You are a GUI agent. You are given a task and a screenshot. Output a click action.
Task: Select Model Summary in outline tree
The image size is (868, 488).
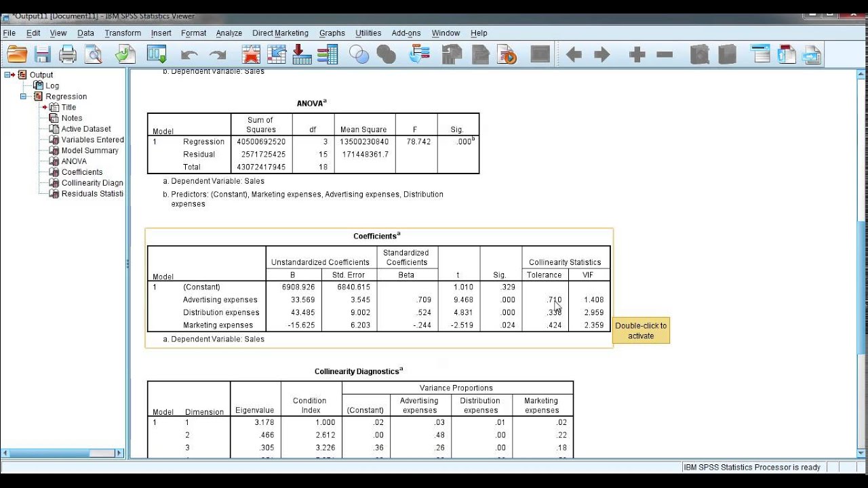pyautogui.click(x=90, y=150)
